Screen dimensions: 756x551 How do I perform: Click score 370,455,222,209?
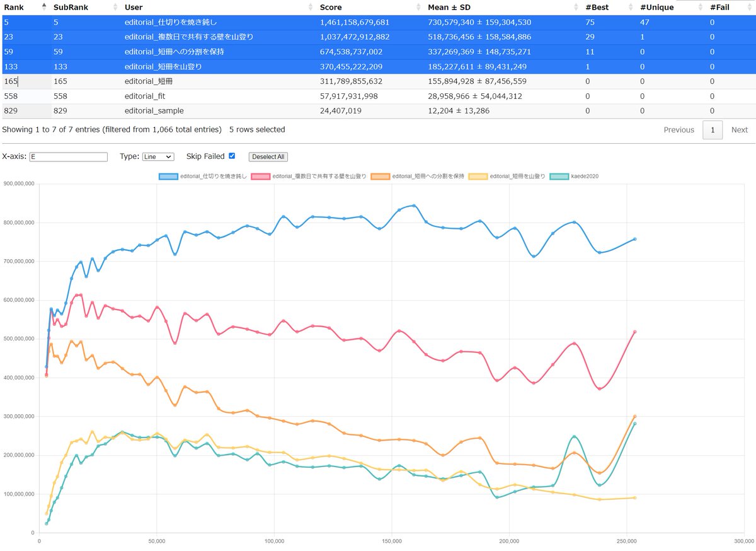[351, 66]
